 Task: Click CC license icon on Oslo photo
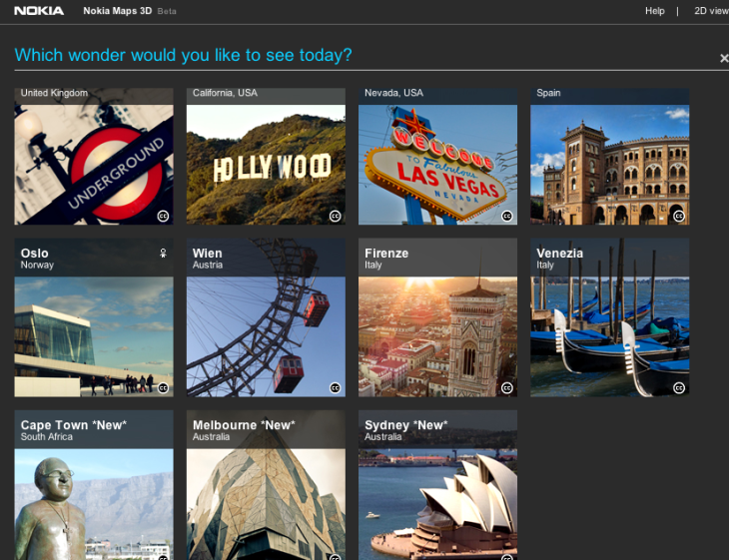[163, 388]
